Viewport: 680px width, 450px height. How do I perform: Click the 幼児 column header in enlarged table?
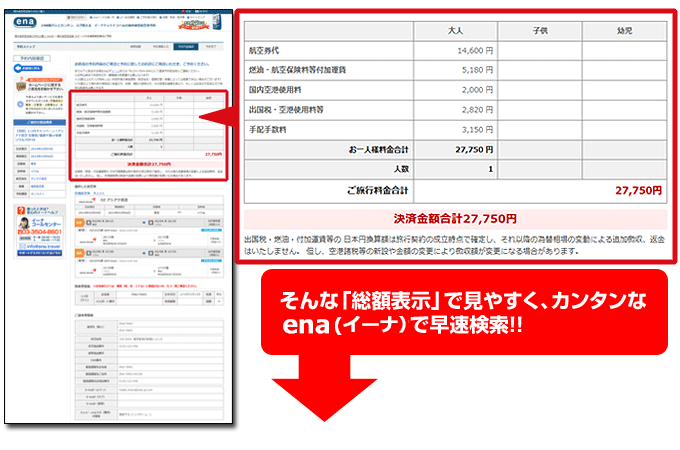point(624,31)
